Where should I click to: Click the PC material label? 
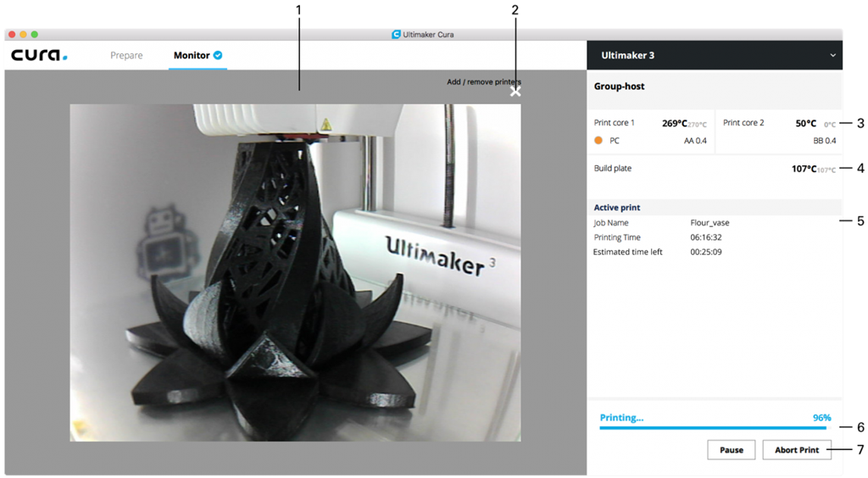(x=615, y=141)
